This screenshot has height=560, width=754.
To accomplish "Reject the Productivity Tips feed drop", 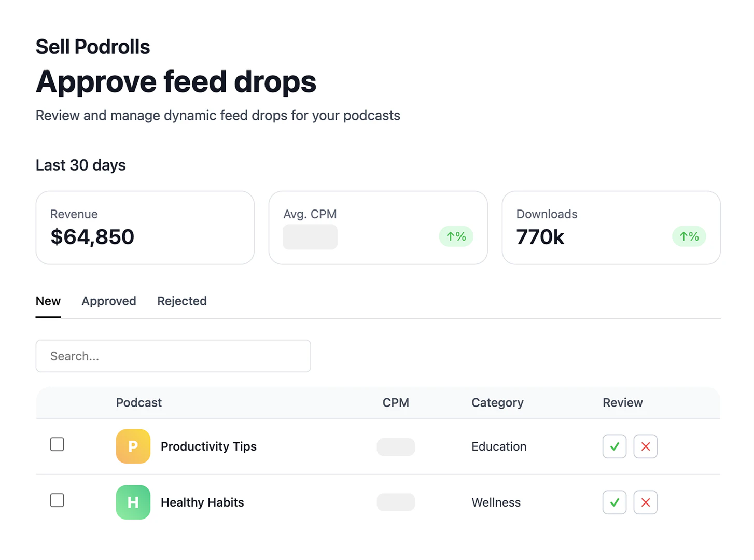I will 645,446.
